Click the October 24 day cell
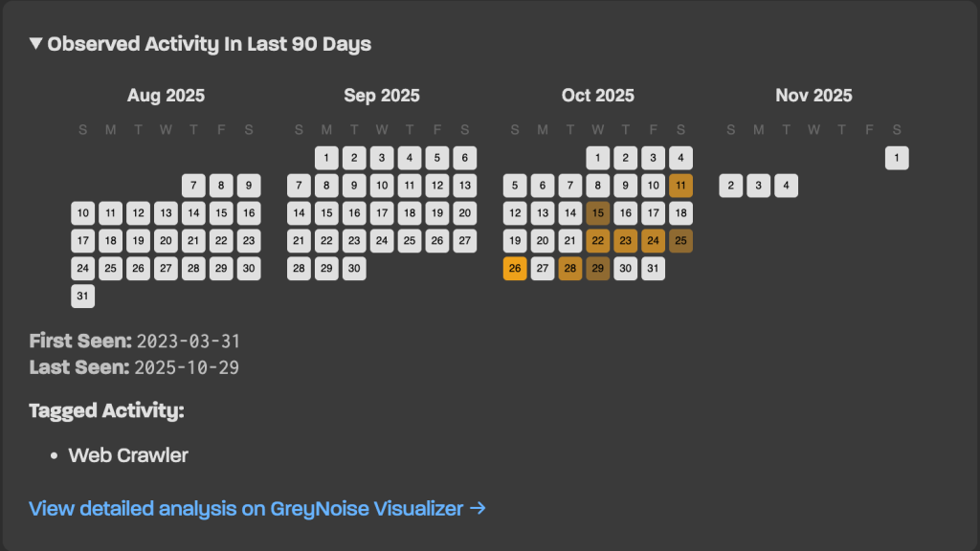Viewport: 980px width, 551px height. pos(654,241)
